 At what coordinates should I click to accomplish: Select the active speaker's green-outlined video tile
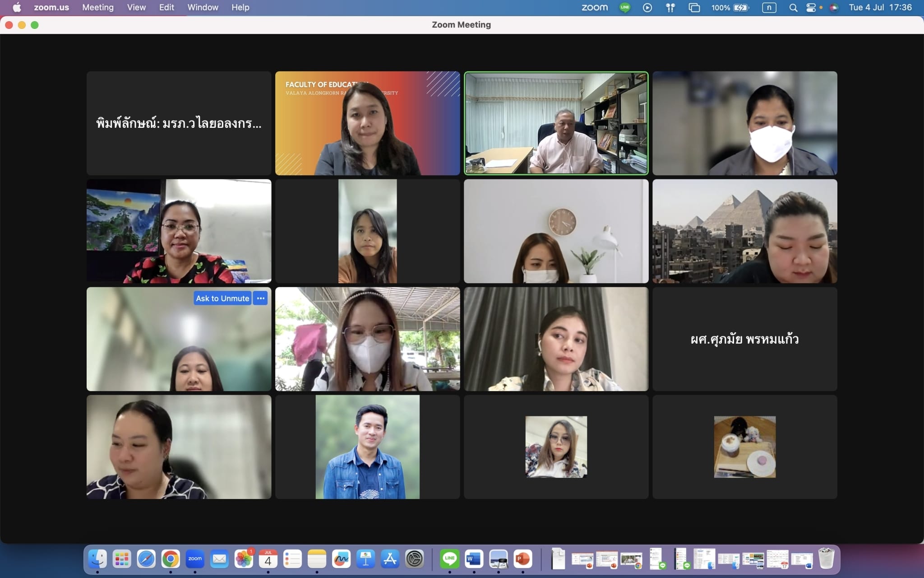coord(556,123)
